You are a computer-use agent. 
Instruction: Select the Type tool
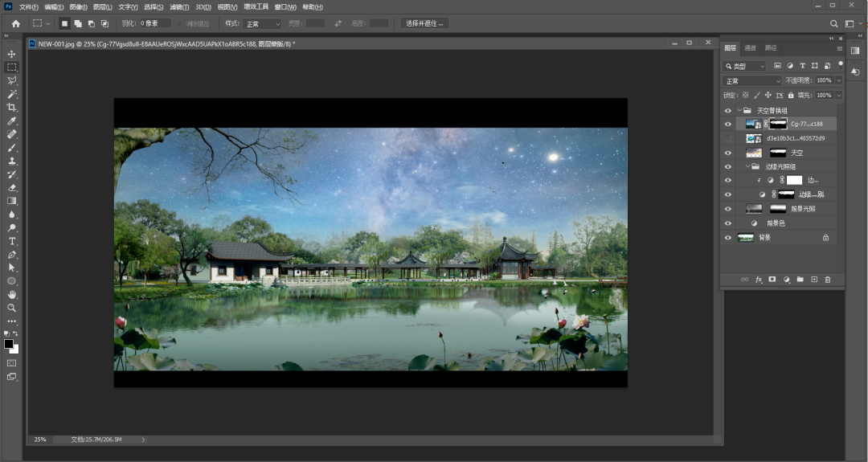11,241
